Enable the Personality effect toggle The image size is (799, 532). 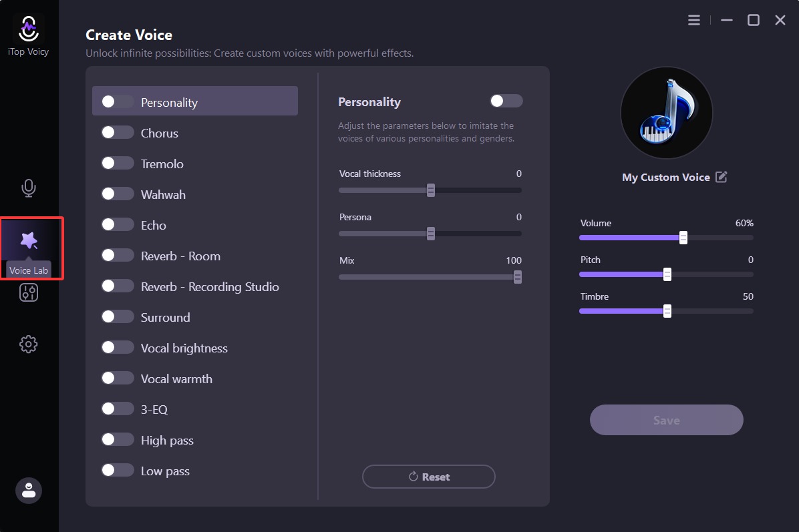[x=118, y=101]
